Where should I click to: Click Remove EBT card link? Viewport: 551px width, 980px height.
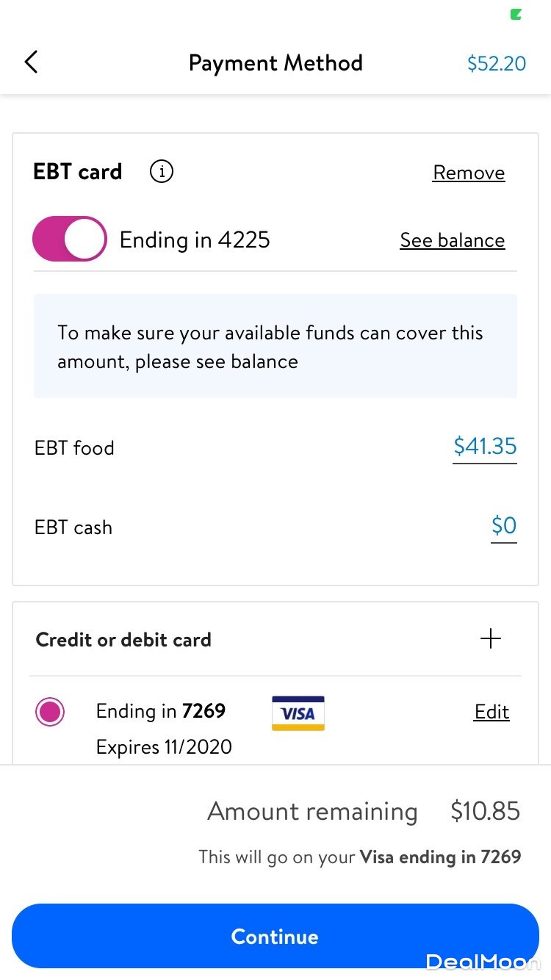pos(469,173)
